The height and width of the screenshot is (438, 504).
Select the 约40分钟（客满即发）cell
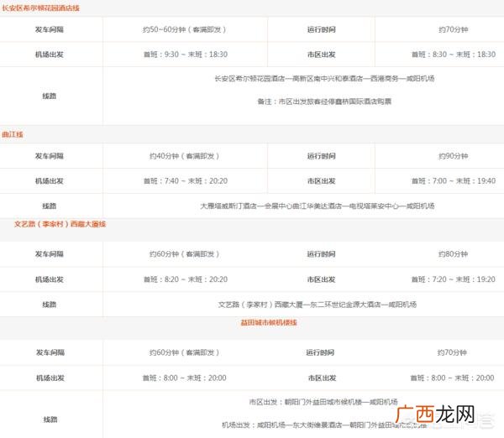pos(185,156)
